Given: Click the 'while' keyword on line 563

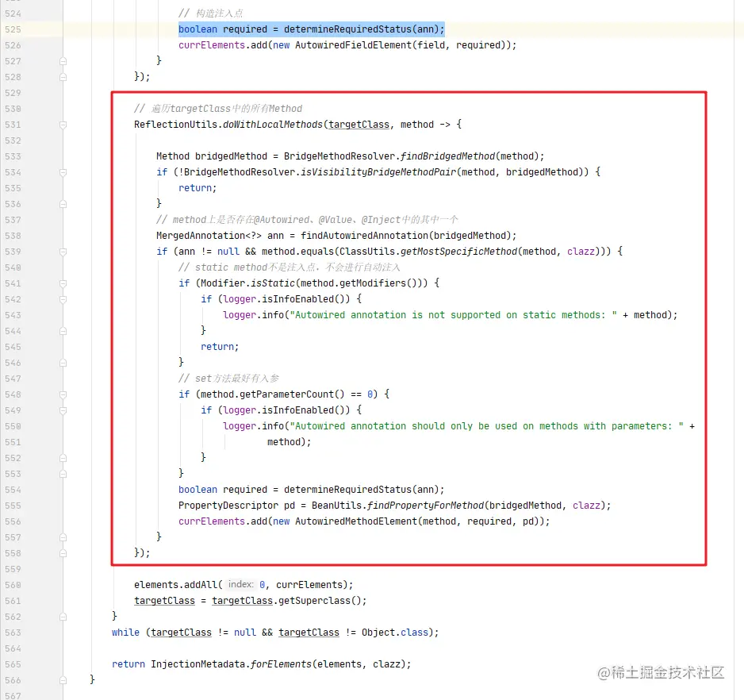Looking at the screenshot, I should (x=126, y=633).
